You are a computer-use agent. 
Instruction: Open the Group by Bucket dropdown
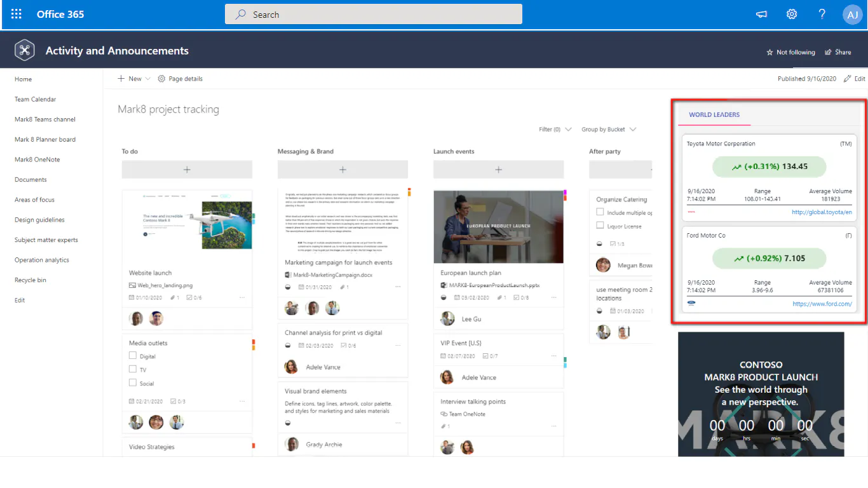(x=608, y=130)
